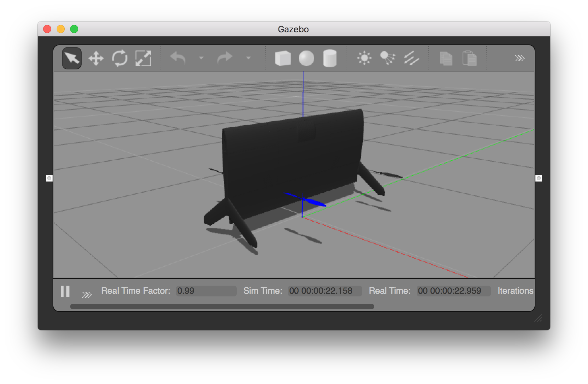Activate the scale mode tool

143,58
